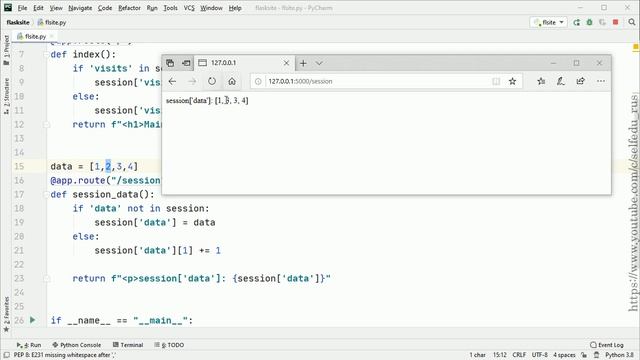Screen dimensions: 640x360
Task: Open the flsite run configuration dropdown
Action: [x=548, y=22]
